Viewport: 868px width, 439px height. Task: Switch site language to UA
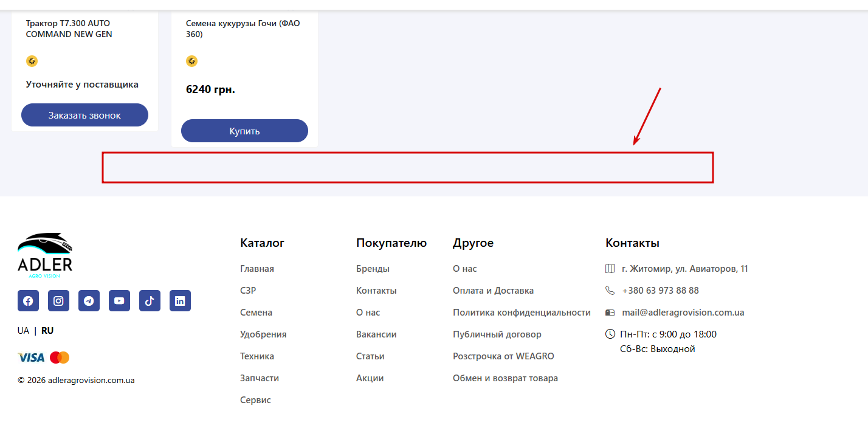[23, 331]
